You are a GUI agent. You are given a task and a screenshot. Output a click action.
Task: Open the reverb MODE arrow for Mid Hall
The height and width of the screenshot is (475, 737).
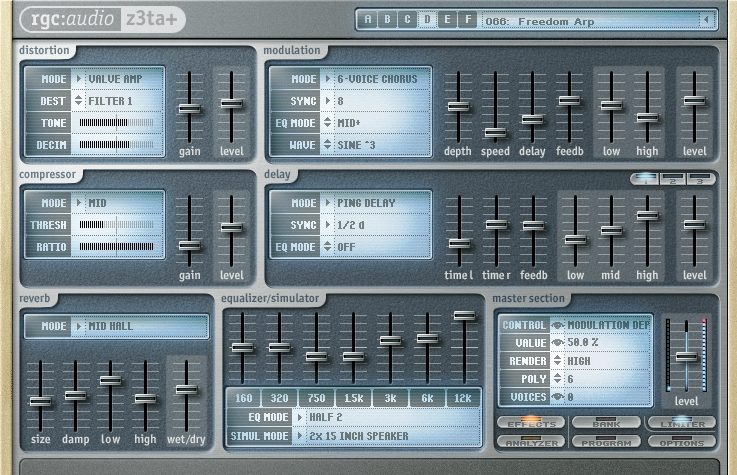[78, 326]
